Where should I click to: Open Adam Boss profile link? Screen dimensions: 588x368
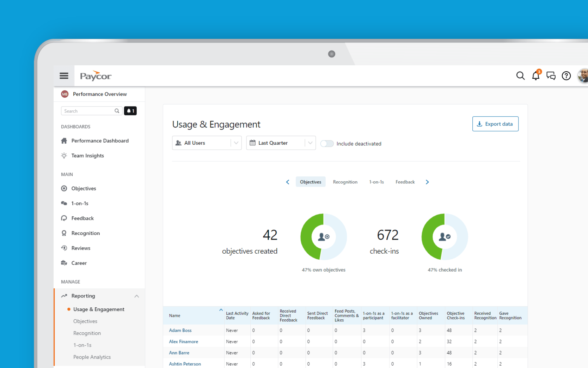pos(180,331)
